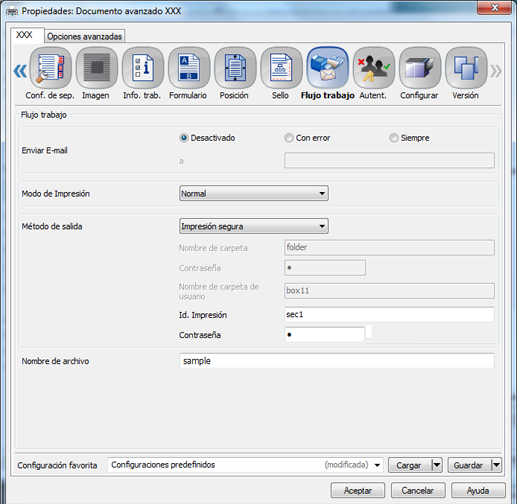Open the Método de salida dropdown
Viewport: 517px width, 504px height.
pyautogui.click(x=254, y=226)
